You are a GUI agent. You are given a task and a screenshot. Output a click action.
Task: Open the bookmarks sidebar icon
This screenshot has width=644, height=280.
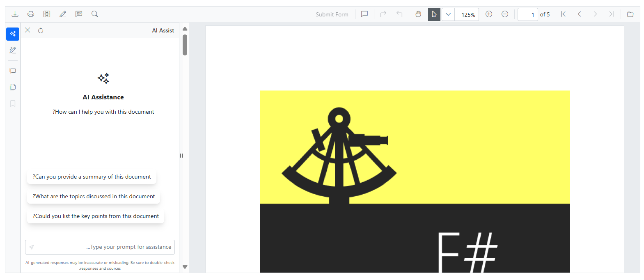point(13,103)
